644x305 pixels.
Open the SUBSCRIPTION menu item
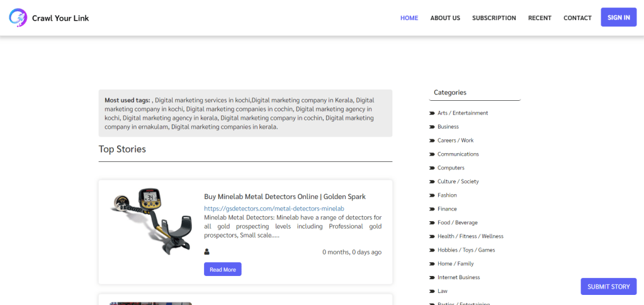tap(494, 18)
